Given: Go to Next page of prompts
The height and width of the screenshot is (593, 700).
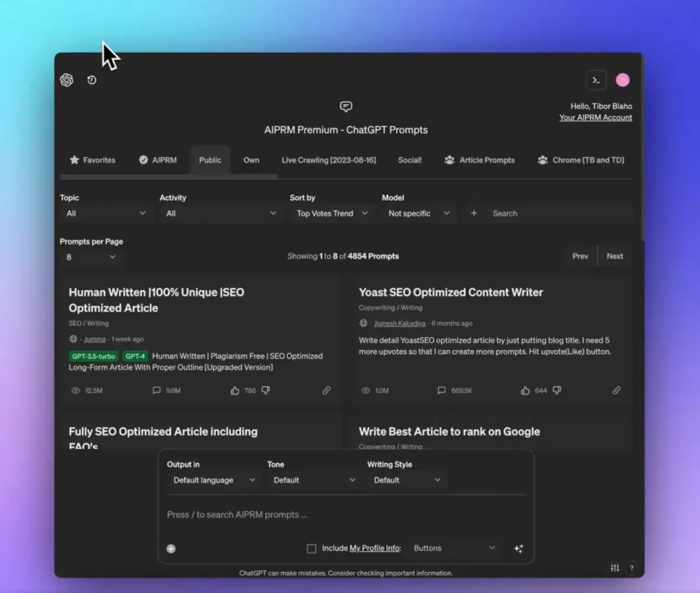Looking at the screenshot, I should (x=614, y=256).
